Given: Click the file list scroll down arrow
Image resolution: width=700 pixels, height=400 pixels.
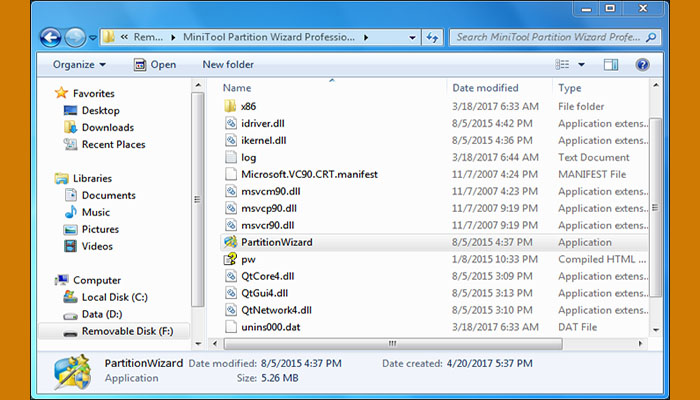Looking at the screenshot, I should (x=655, y=330).
